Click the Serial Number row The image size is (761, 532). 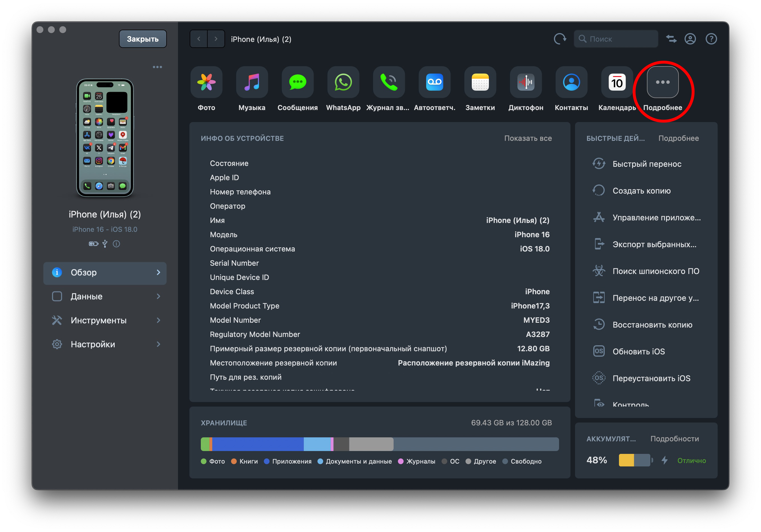[380, 263]
